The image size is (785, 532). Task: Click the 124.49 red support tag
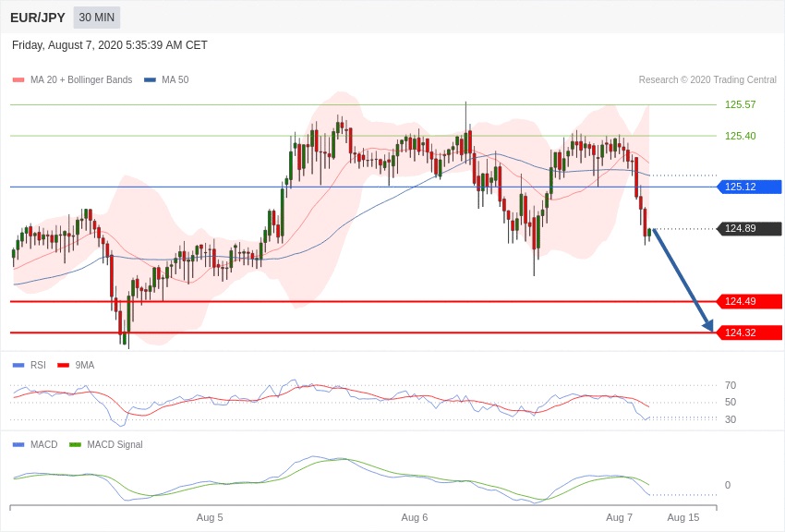[x=749, y=301]
